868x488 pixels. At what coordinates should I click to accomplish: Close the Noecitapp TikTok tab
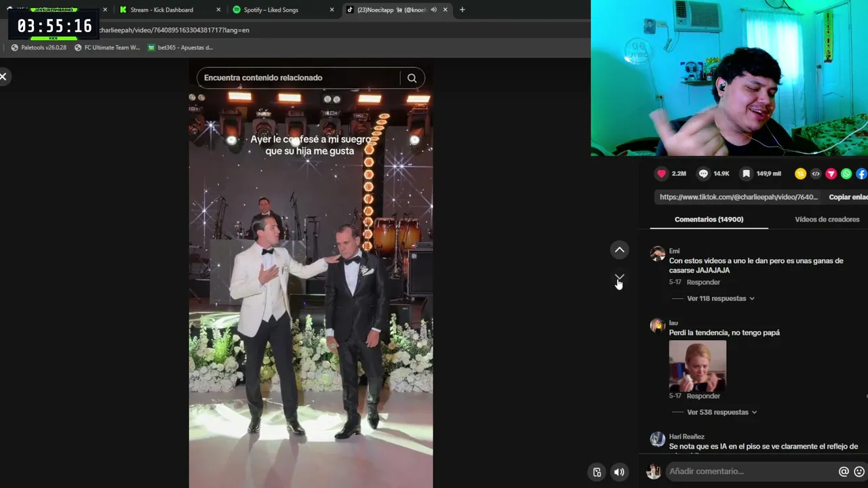pos(445,9)
